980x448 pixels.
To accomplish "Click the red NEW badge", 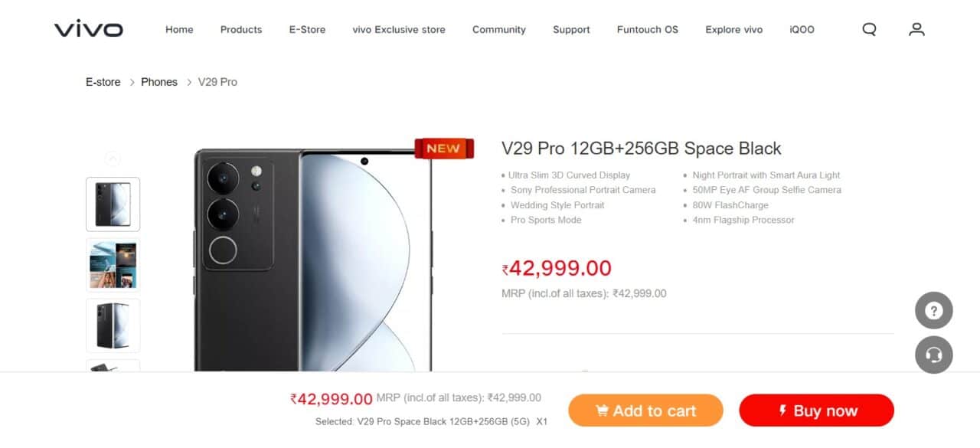I will pyautogui.click(x=444, y=149).
